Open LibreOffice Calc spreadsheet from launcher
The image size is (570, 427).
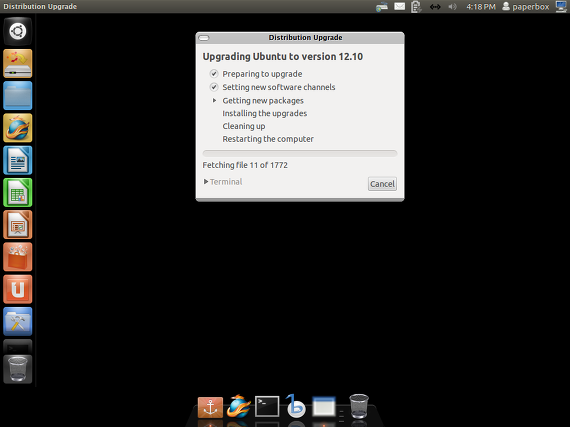point(17,193)
